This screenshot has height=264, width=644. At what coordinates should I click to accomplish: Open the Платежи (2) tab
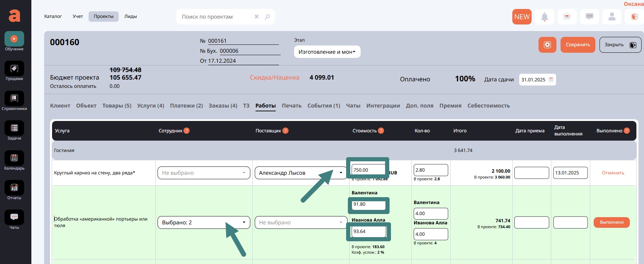pos(186,106)
